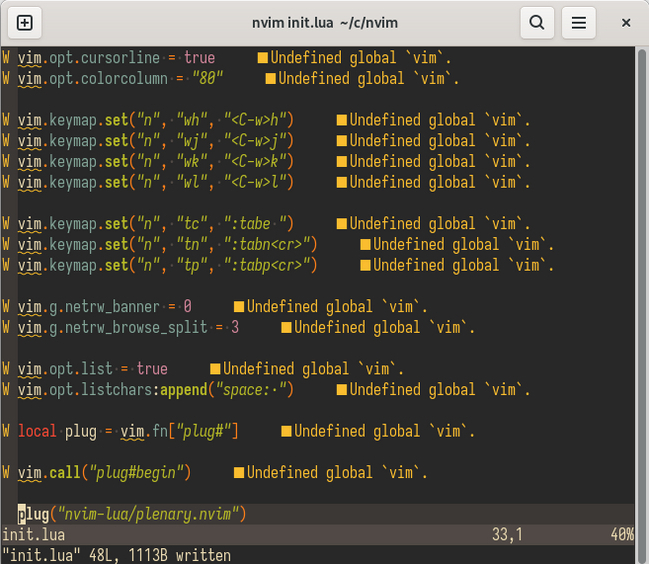Click the diagnostic message on the local plug line
This screenshot has width=649, height=564.
(385, 431)
